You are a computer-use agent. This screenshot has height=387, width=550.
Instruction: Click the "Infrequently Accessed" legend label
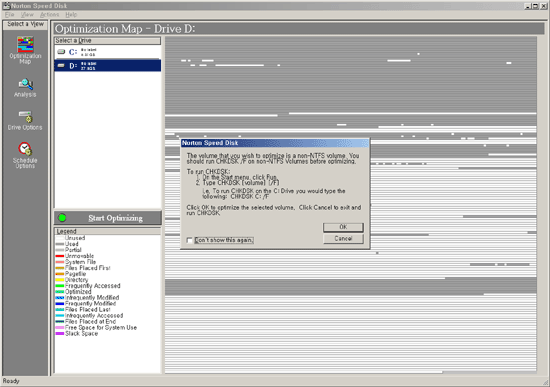94,315
